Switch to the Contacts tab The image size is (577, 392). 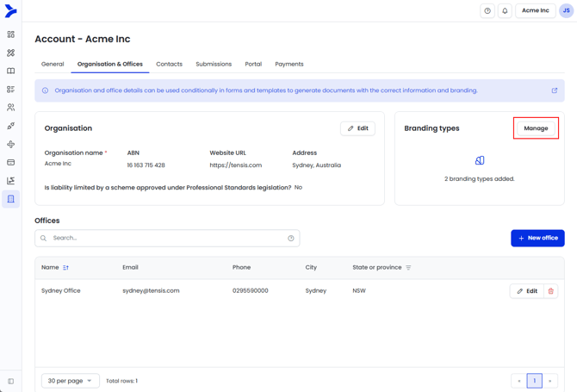tap(169, 64)
